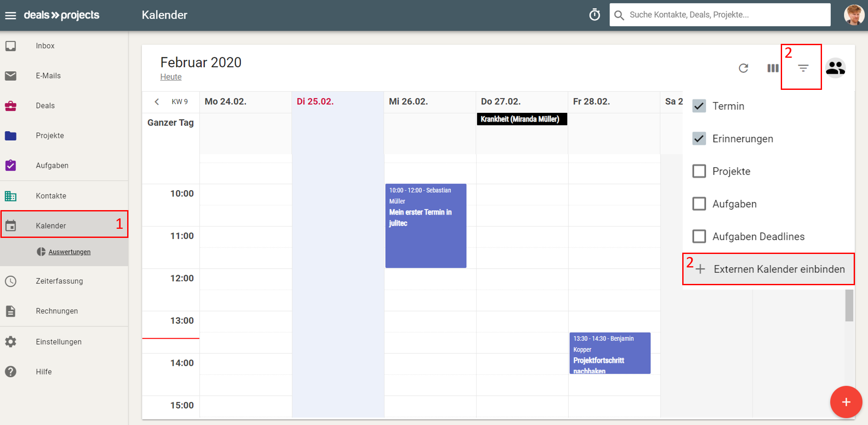Screen dimensions: 868x425
Task: Click the Auswertungen pie chart icon
Action: 41,252
